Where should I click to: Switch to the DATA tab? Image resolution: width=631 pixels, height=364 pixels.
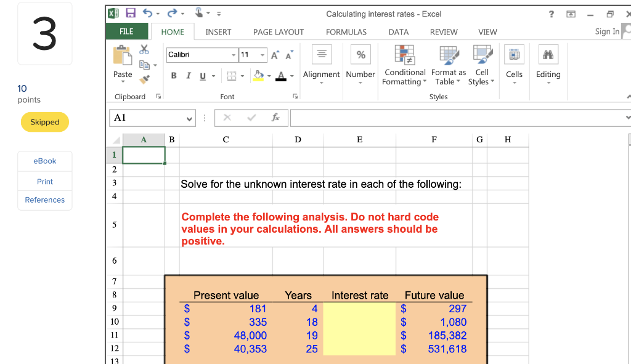click(399, 32)
